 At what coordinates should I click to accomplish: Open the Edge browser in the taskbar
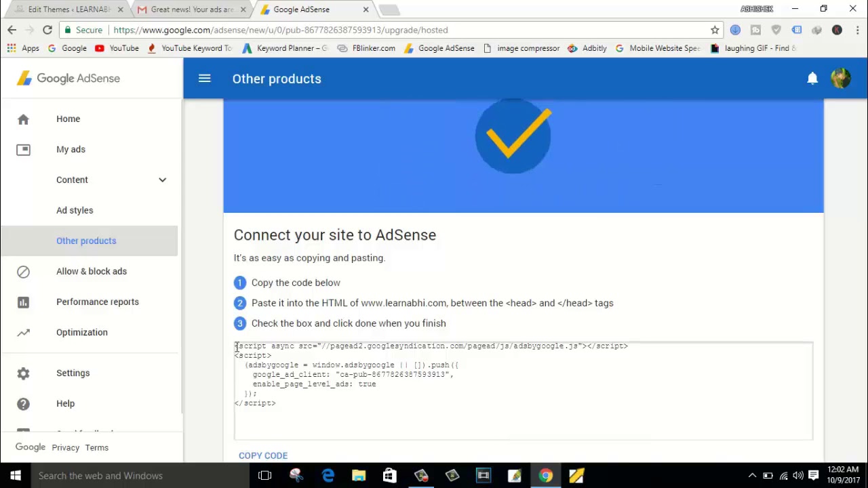(328, 476)
